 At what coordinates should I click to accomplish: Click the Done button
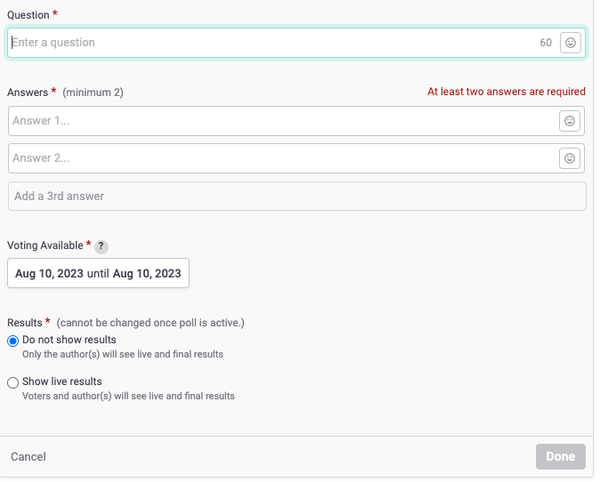[561, 456]
